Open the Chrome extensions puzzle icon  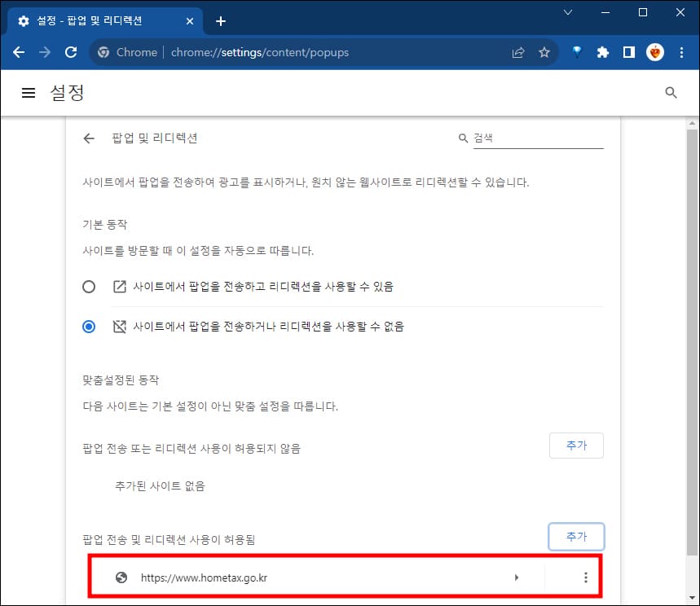click(x=602, y=51)
